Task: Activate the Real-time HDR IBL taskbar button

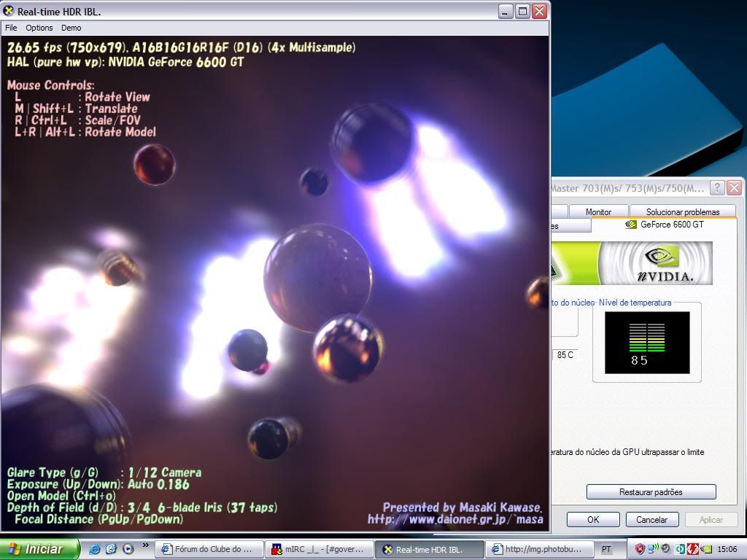Action: [x=429, y=549]
